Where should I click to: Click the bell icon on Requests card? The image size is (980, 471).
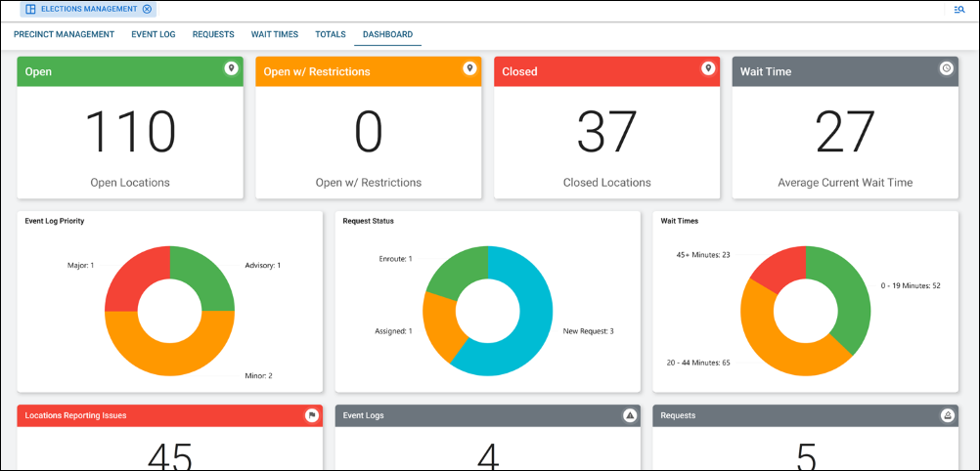pyautogui.click(x=947, y=415)
